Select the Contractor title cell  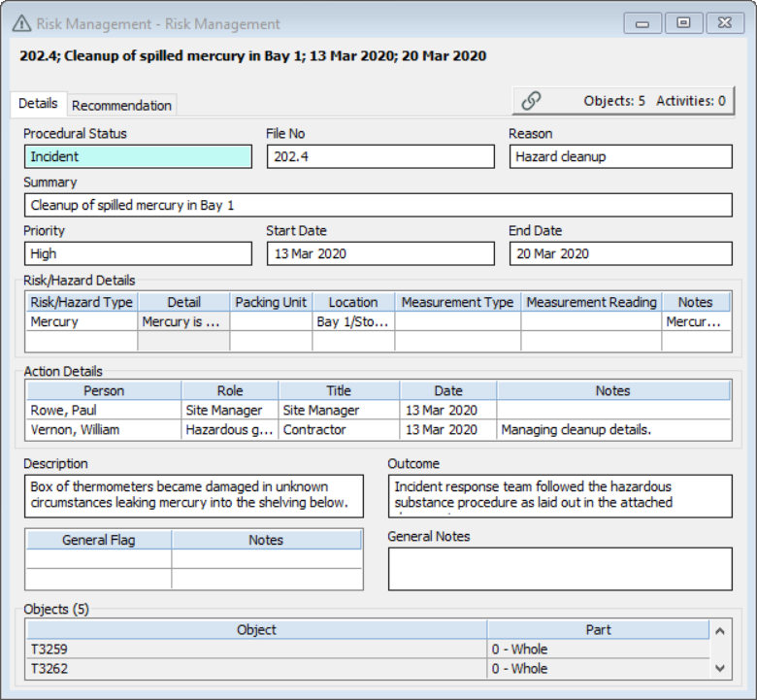pyautogui.click(x=339, y=429)
